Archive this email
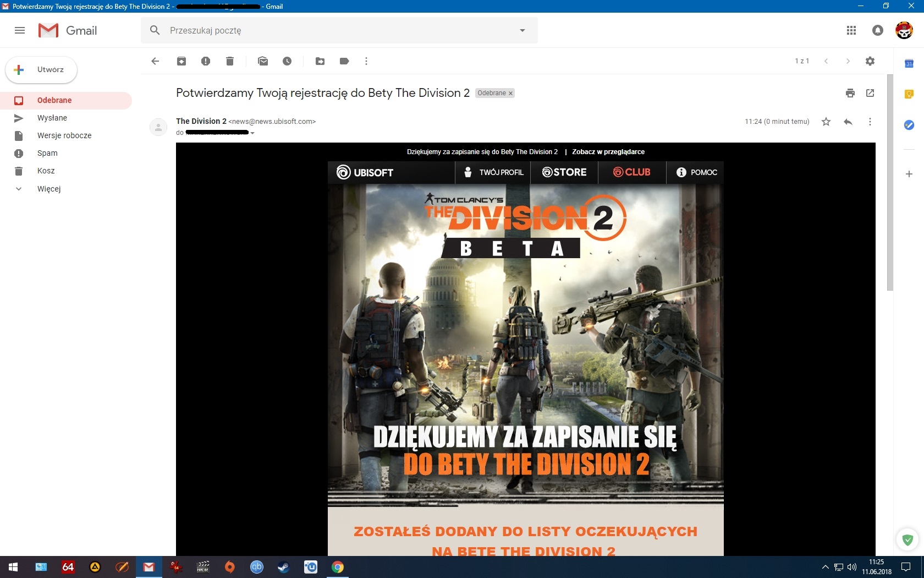Screen dimensions: 924x578 [x=182, y=61]
